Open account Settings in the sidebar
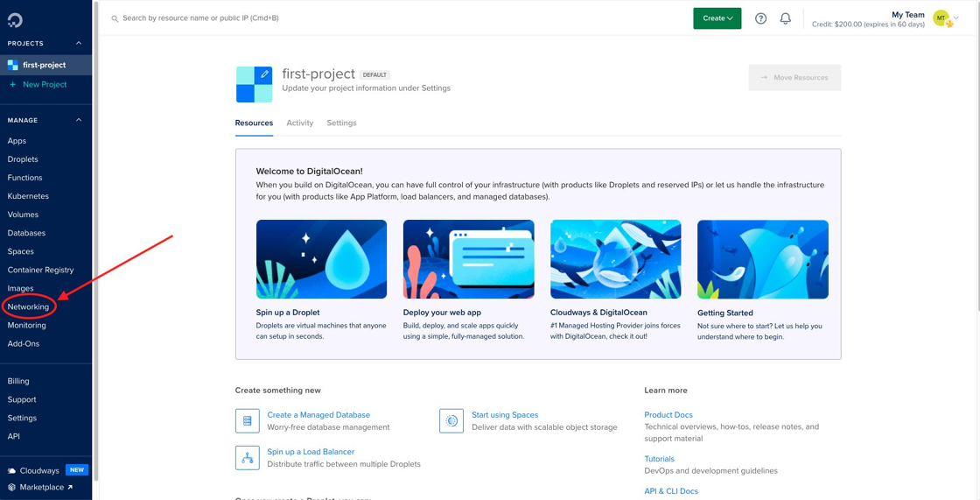Image resolution: width=980 pixels, height=500 pixels. (22, 418)
